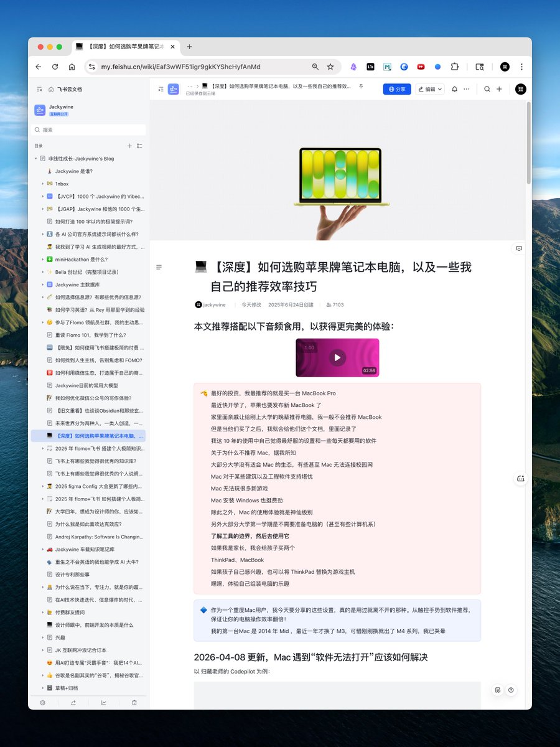
Task: Expand the Jackywine 主数据库 item
Action: [x=43, y=284]
